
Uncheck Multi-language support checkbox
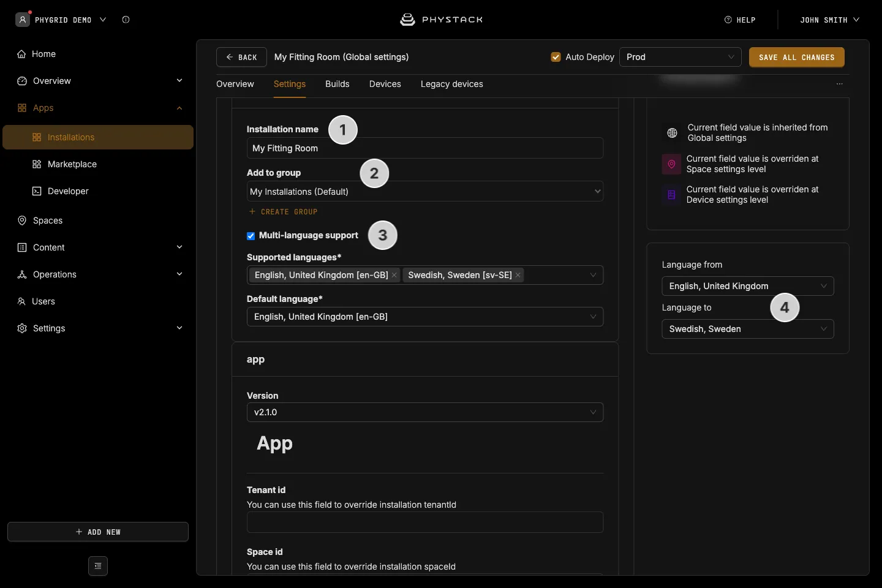pyautogui.click(x=251, y=236)
